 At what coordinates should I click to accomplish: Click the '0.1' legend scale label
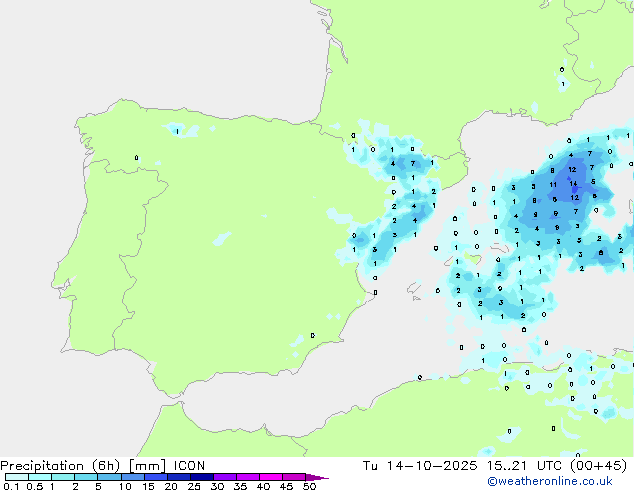pos(11,486)
